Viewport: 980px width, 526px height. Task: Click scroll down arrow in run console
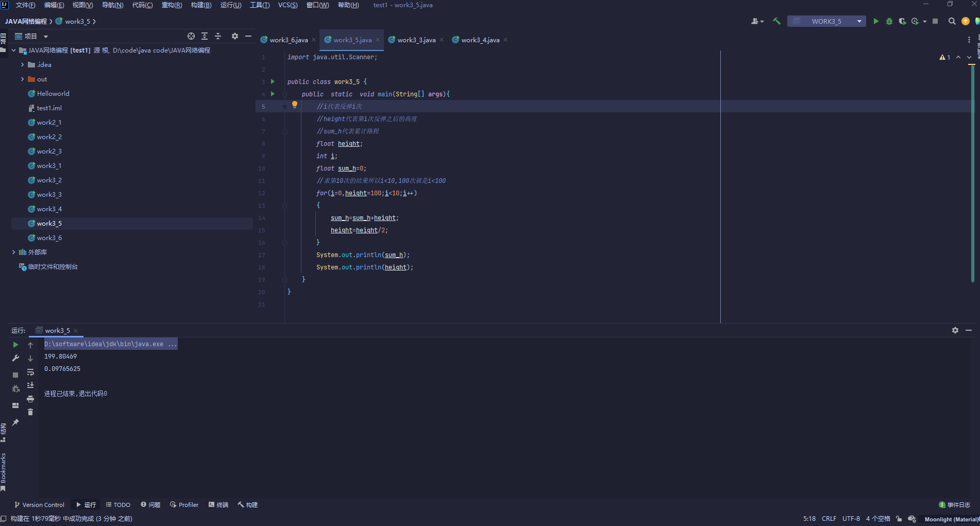point(30,358)
